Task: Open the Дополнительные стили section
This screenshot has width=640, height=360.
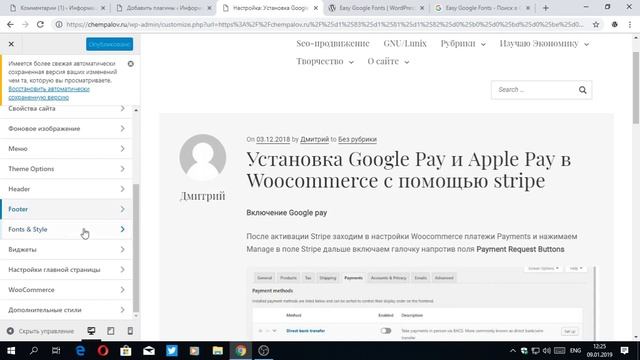Action: (66, 310)
